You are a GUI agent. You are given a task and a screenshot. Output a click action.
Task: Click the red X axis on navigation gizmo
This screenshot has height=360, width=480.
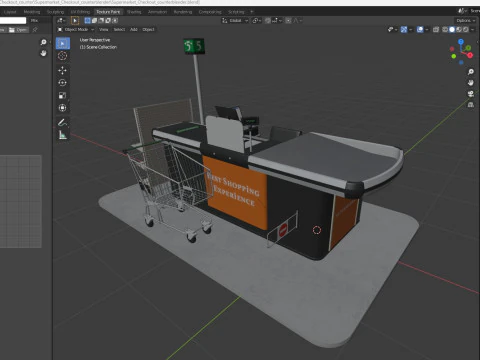point(470,55)
